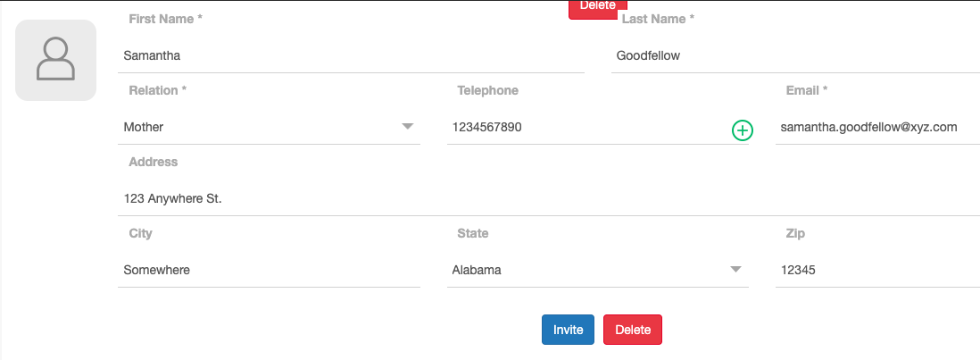
Task: Click the partially hidden Delete button at top
Action: 598,8
